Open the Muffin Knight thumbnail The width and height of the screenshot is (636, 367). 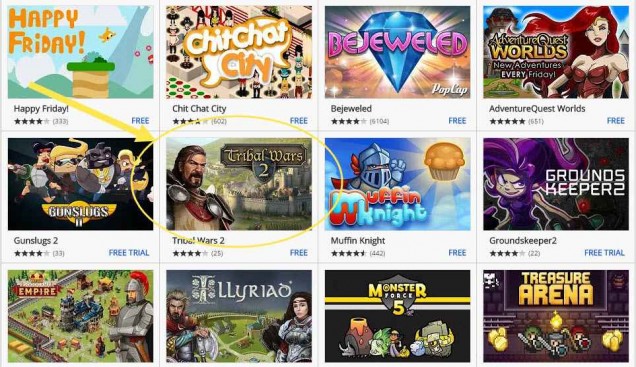click(398, 184)
